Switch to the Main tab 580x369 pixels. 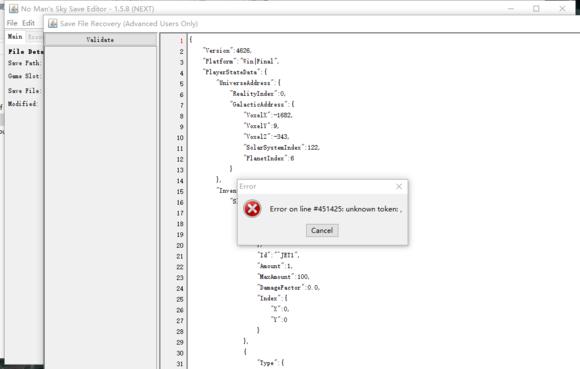click(x=15, y=36)
